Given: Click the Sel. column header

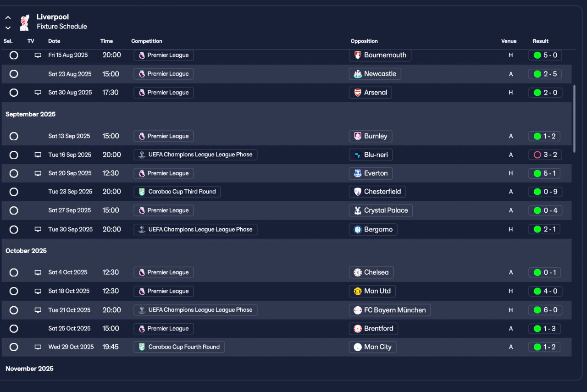Looking at the screenshot, I should point(8,41).
